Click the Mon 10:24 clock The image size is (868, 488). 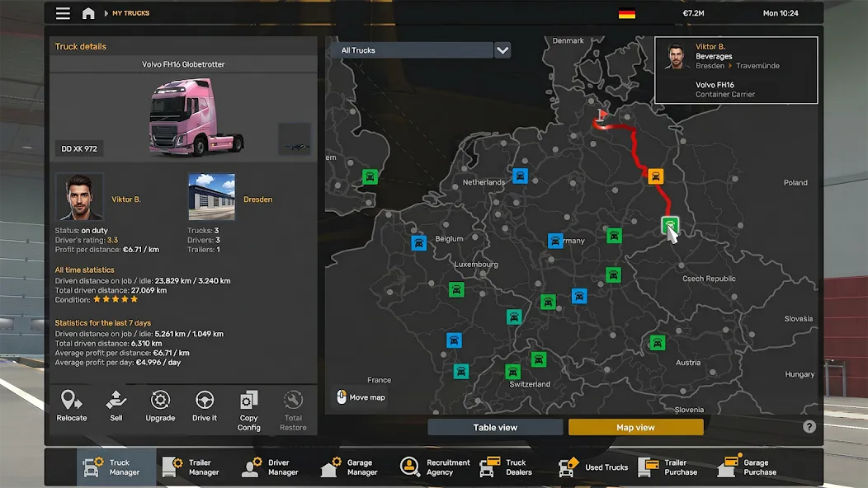coord(781,13)
